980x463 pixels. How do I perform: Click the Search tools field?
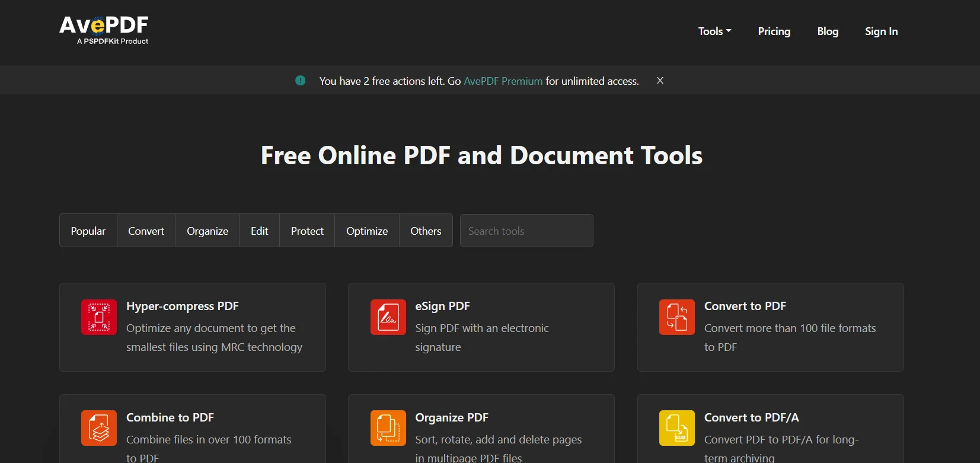[526, 231]
